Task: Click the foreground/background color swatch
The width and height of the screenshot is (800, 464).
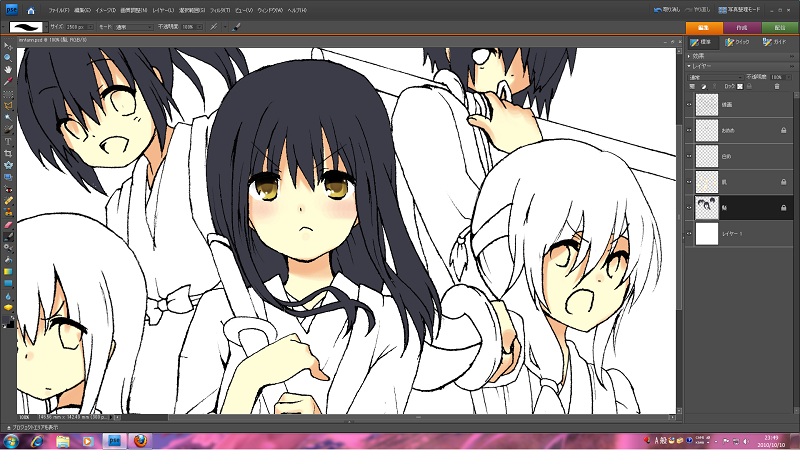Action: pos(8,322)
